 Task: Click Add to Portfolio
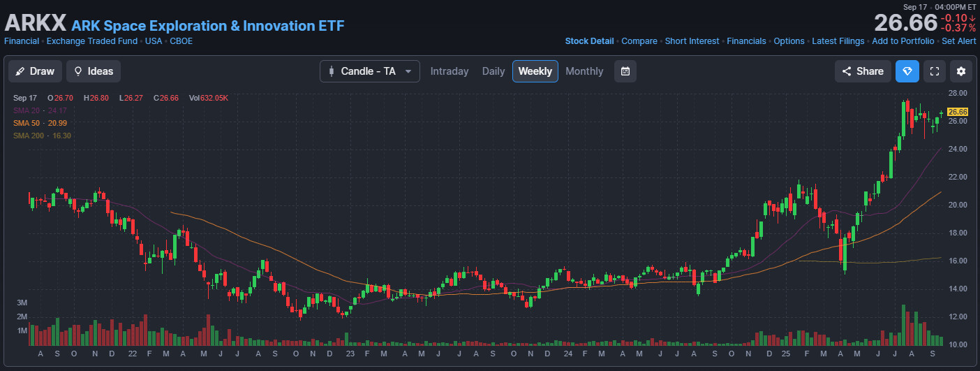point(903,41)
